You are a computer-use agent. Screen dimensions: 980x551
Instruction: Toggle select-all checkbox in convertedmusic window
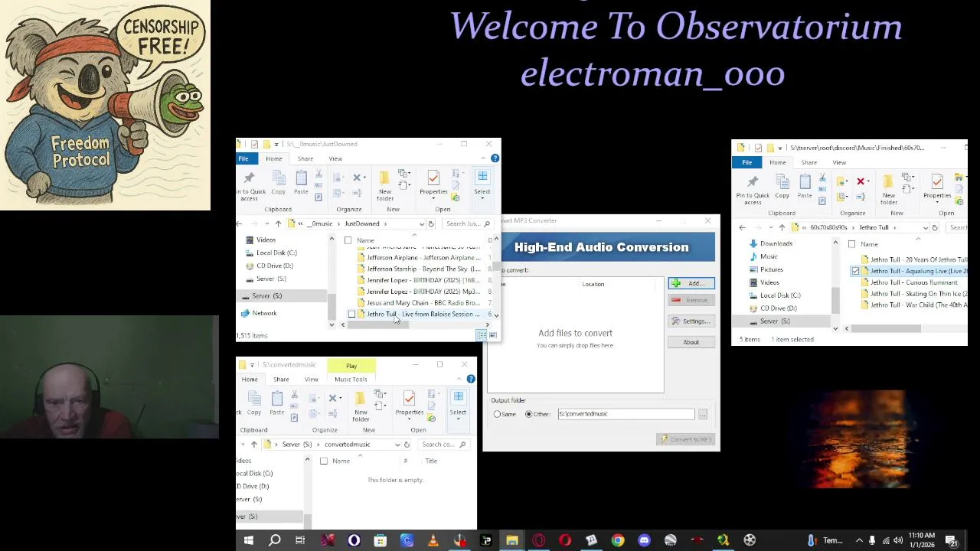coord(323,461)
